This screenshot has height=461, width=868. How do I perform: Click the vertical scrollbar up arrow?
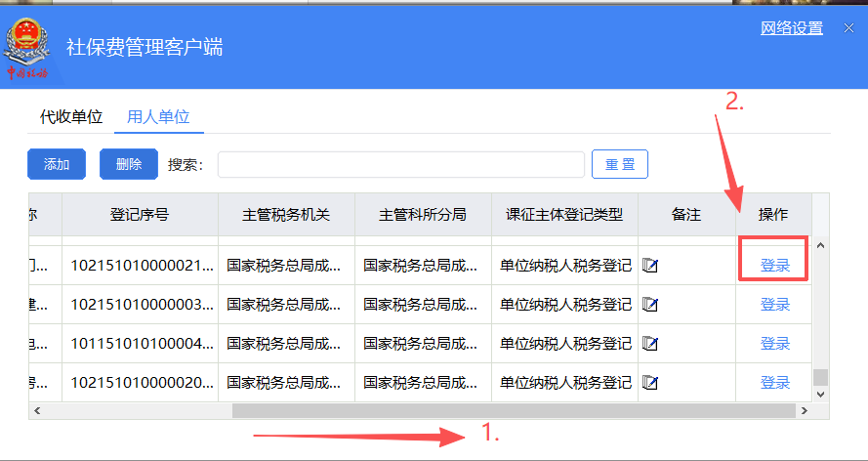[820, 245]
